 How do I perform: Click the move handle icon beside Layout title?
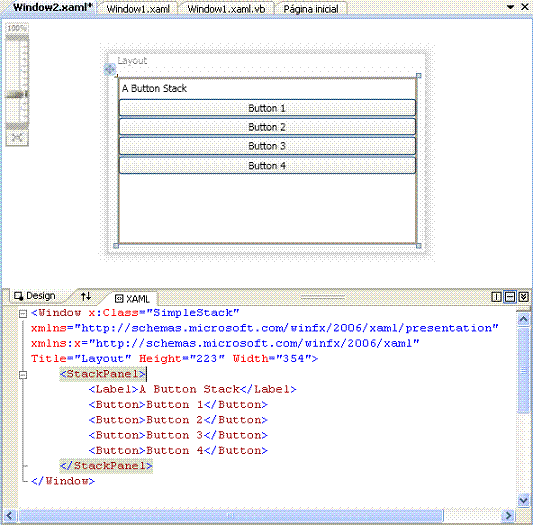pos(109,70)
